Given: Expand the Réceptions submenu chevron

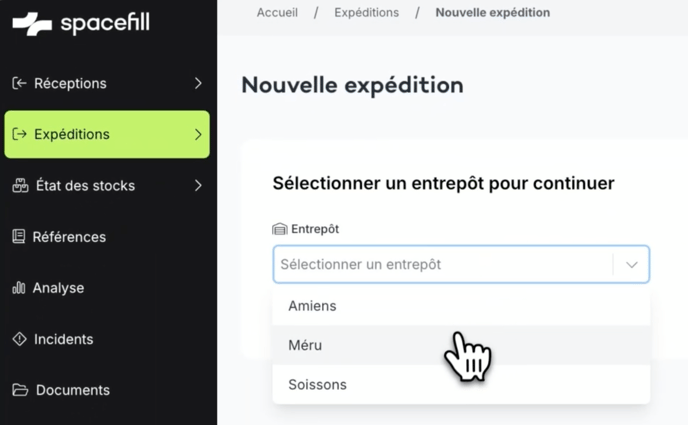Looking at the screenshot, I should tap(198, 83).
